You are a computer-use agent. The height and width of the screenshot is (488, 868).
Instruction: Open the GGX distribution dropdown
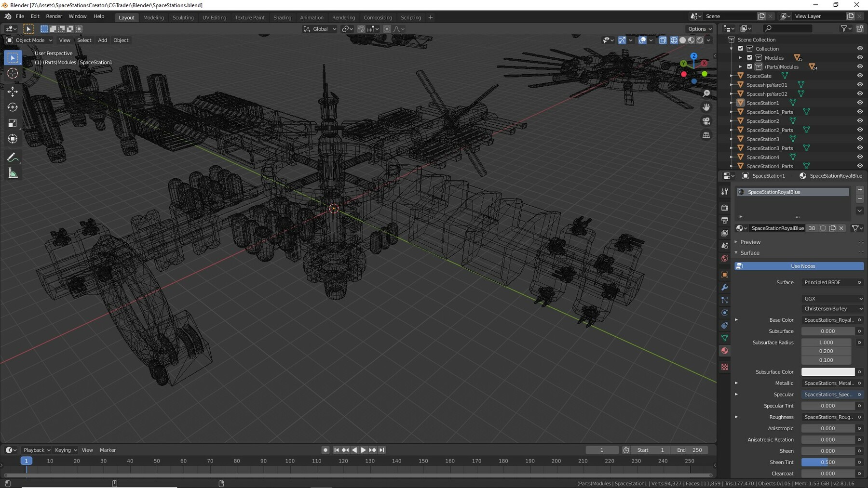tap(832, 299)
